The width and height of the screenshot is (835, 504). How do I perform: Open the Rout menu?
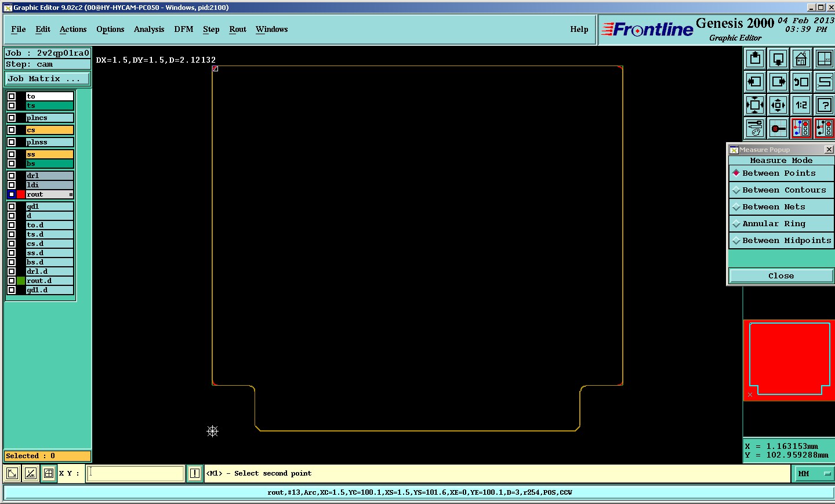pyautogui.click(x=238, y=29)
